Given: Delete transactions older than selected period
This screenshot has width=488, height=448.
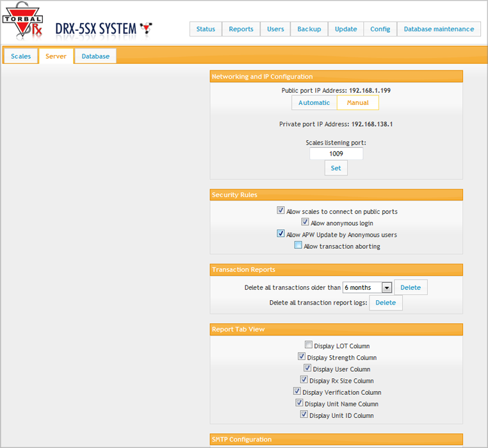Looking at the screenshot, I should (411, 287).
